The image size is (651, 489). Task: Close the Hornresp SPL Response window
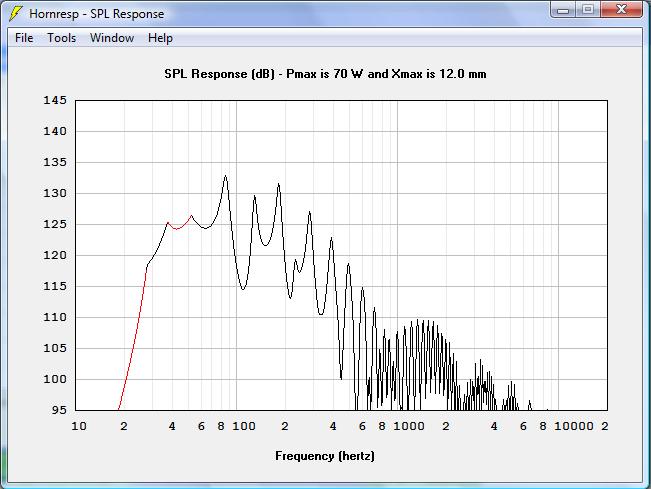coord(621,10)
